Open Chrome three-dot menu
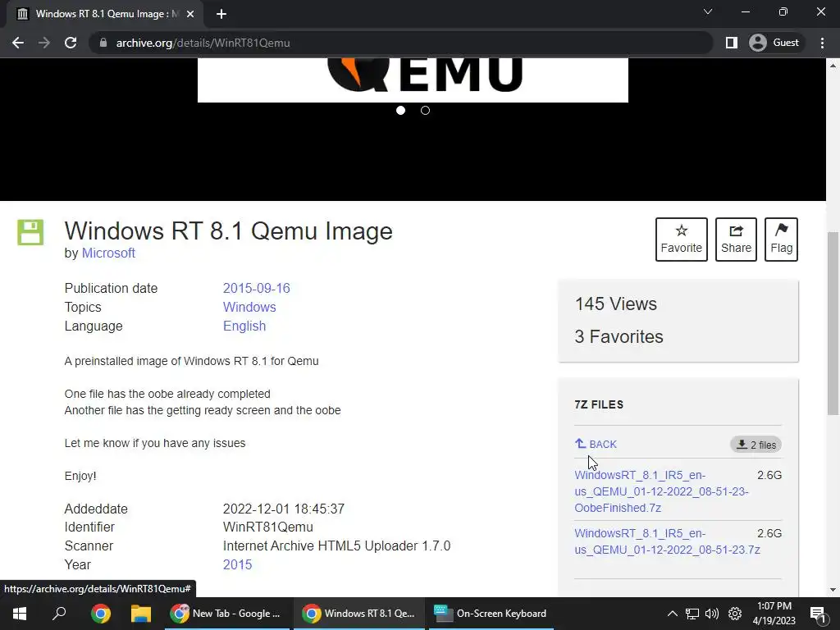 [822, 43]
